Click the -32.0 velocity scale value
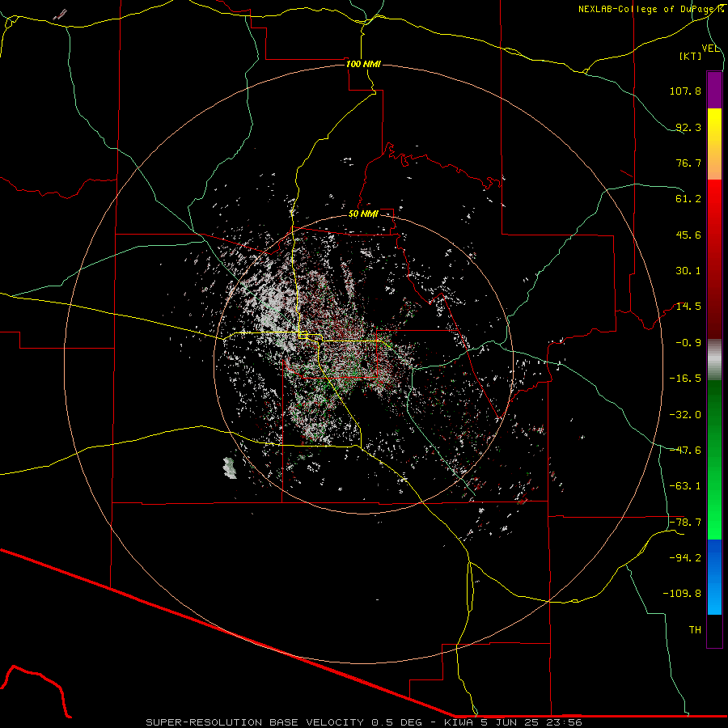The width and height of the screenshot is (728, 728). [x=685, y=415]
